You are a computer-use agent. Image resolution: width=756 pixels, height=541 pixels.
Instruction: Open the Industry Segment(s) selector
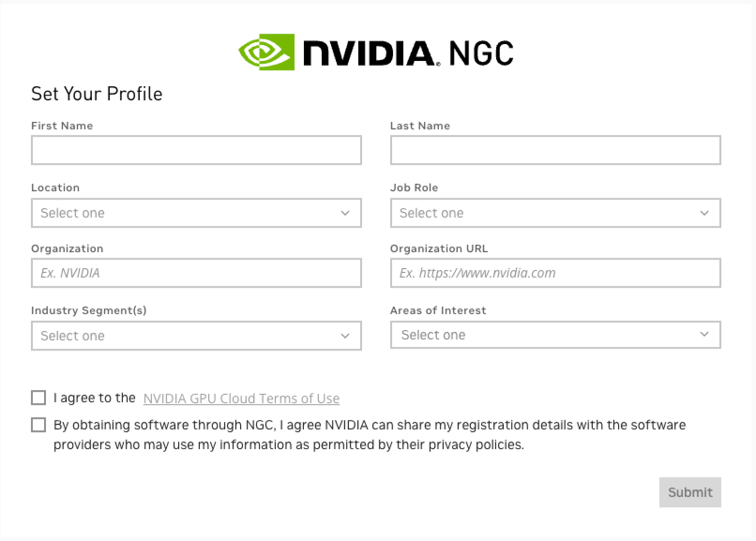click(x=196, y=336)
